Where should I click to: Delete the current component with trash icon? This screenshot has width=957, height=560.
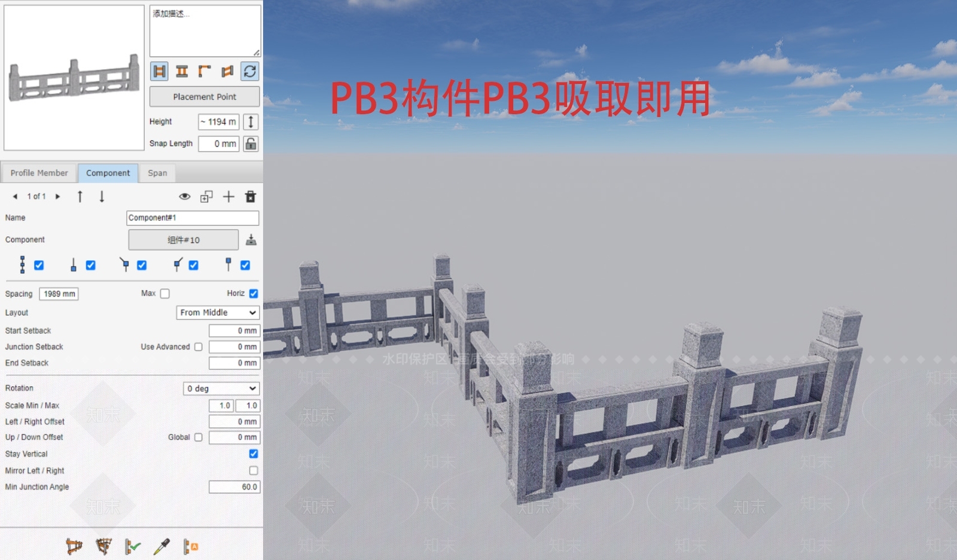point(251,196)
